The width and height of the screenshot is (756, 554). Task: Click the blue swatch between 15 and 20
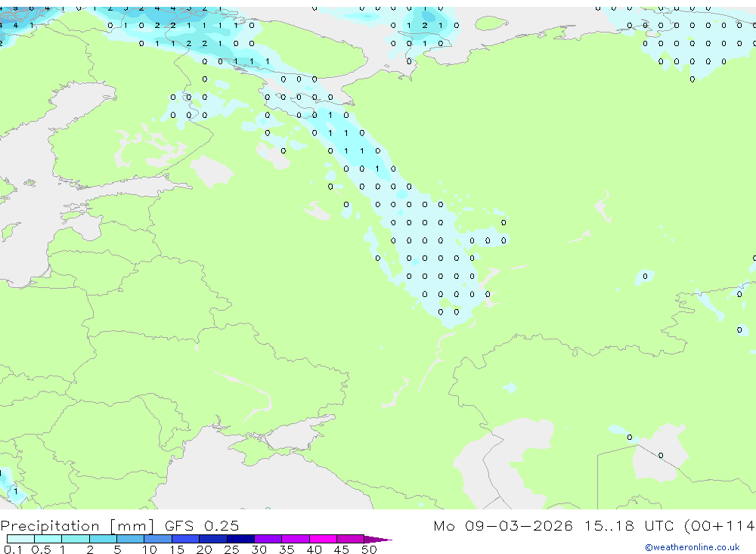[x=186, y=539]
